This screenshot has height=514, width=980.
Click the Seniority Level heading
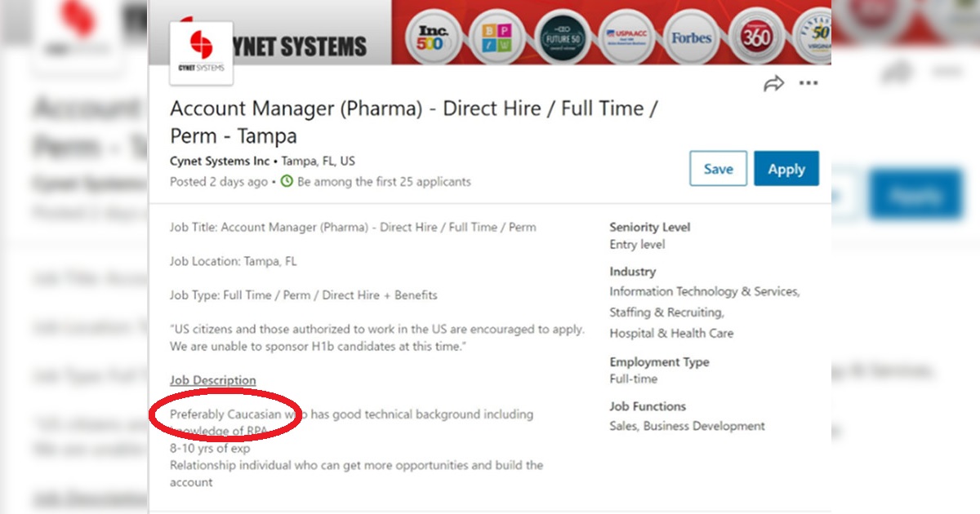click(650, 227)
